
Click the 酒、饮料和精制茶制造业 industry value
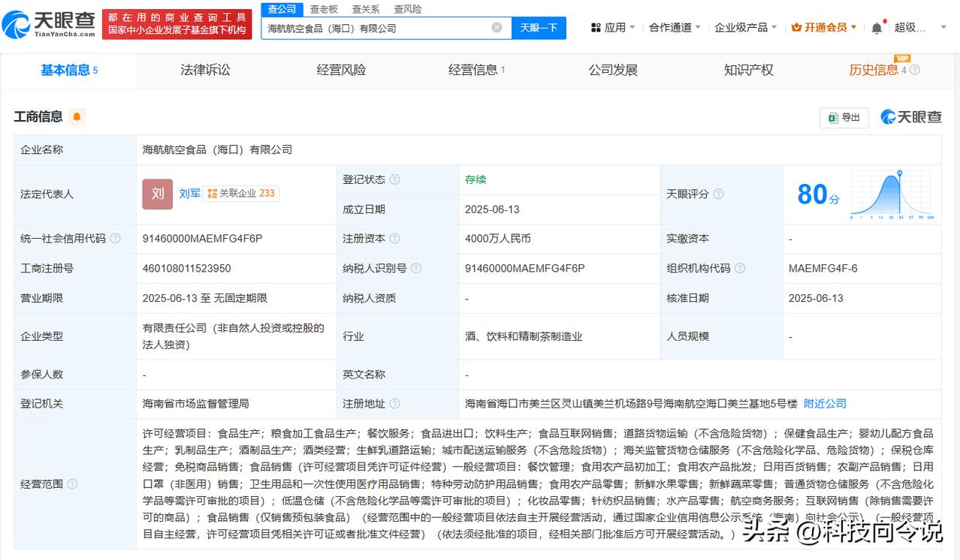(x=524, y=336)
